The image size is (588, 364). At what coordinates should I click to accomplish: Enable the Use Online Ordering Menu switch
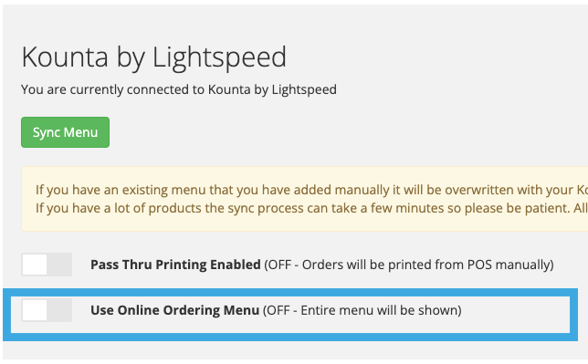(x=47, y=310)
